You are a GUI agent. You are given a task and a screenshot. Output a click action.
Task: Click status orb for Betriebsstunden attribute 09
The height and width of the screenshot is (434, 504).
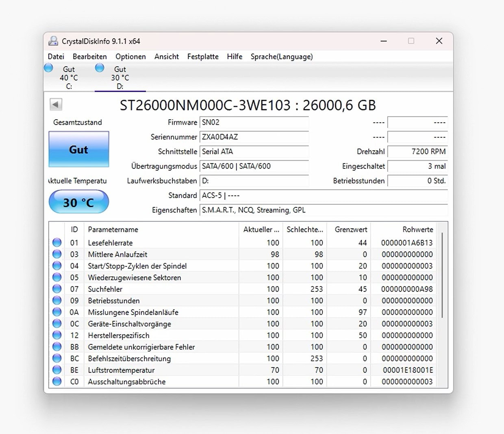pyautogui.click(x=57, y=300)
